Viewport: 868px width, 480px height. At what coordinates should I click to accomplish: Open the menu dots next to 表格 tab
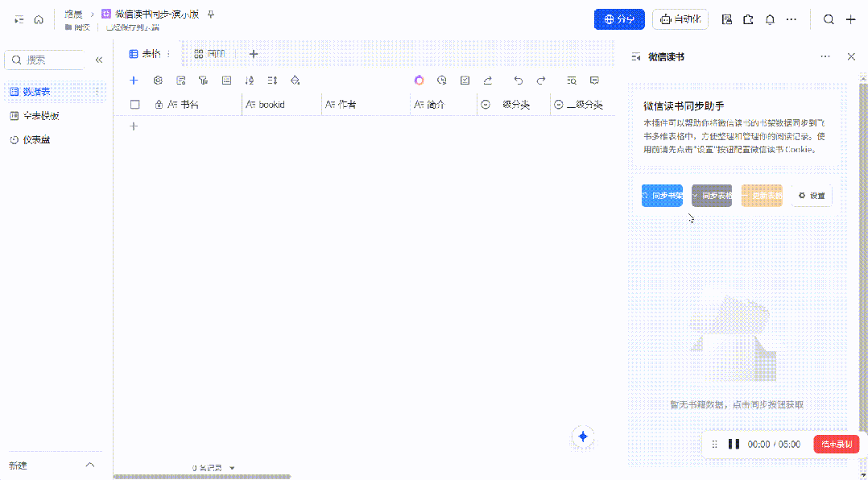click(169, 54)
